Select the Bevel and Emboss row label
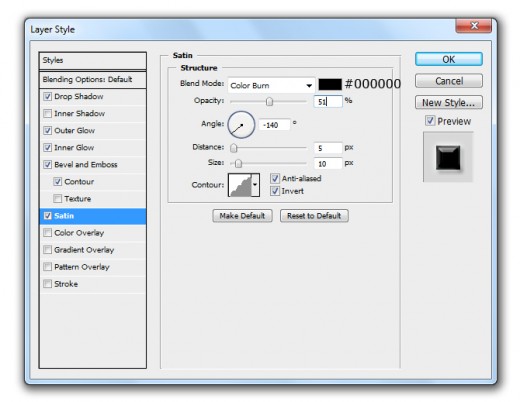This screenshot has width=520, height=402. (x=86, y=165)
